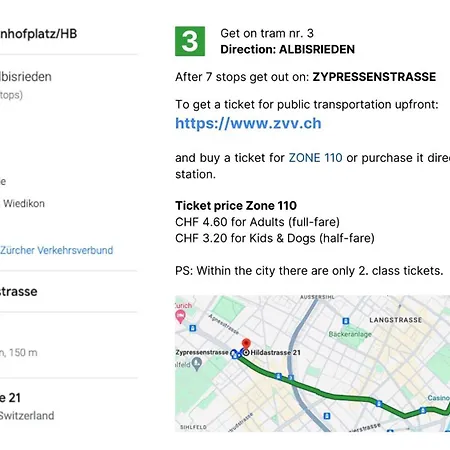
Task: Click the Bäckeranlage park label on map
Action: pyautogui.click(x=350, y=334)
